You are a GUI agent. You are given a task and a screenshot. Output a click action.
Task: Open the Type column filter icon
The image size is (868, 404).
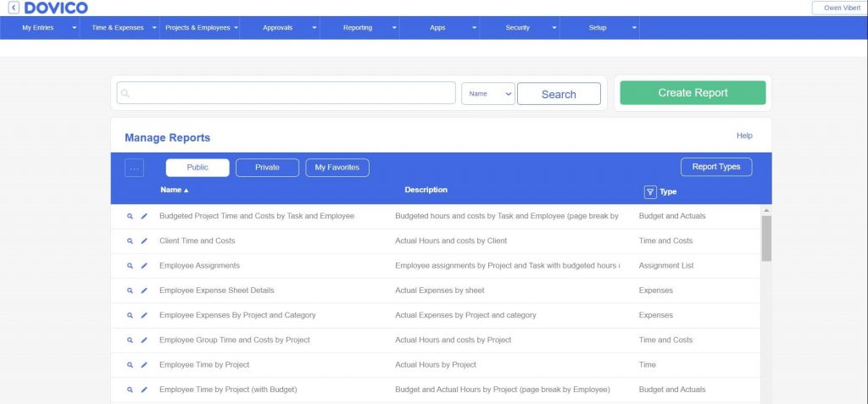click(650, 192)
